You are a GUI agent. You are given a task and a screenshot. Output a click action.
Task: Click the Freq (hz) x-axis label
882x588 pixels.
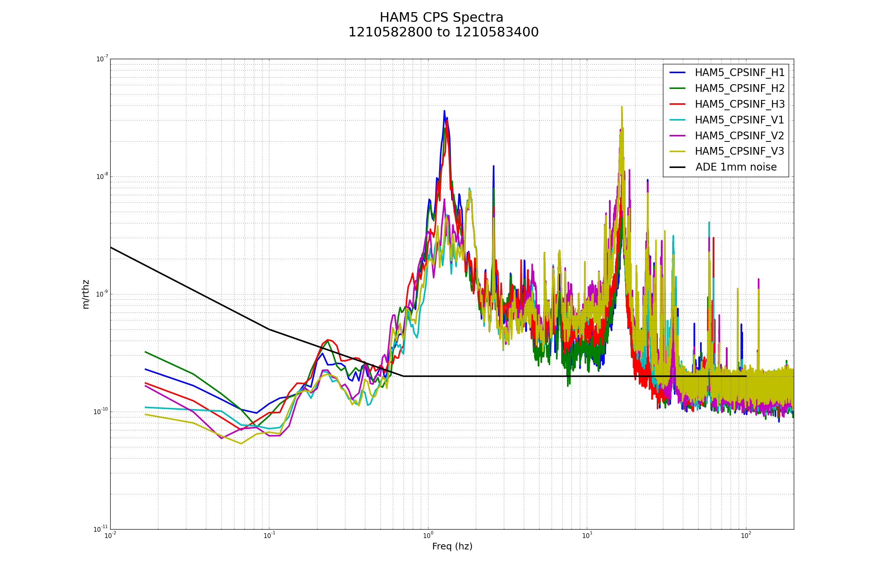pyautogui.click(x=452, y=546)
